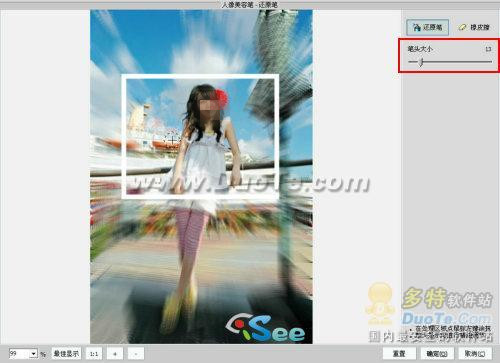Confirm changes with the 确定 button
This screenshot has height=363, width=500.
point(437,353)
